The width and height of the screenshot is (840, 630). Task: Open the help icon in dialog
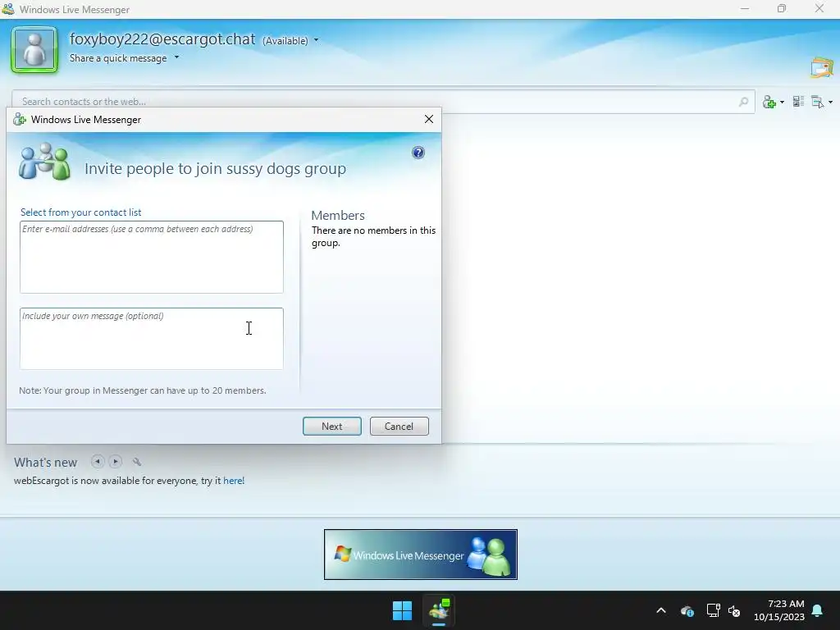click(418, 153)
